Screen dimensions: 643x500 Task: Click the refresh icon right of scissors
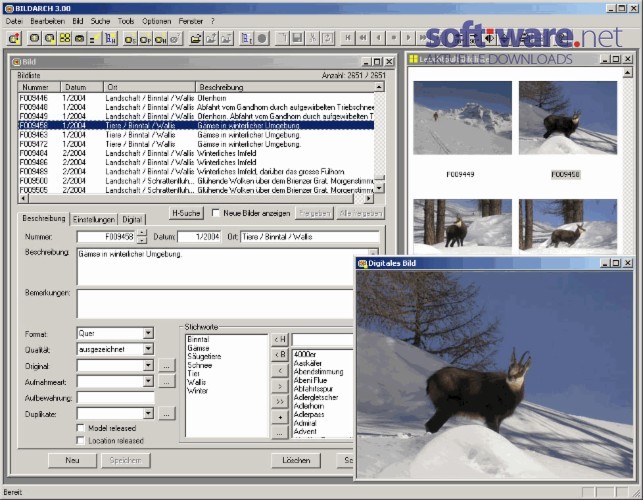tap(328, 39)
